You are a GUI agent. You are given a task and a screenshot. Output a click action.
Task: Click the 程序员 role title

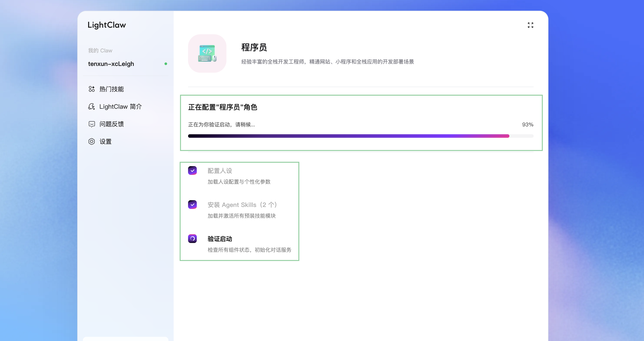click(x=254, y=47)
